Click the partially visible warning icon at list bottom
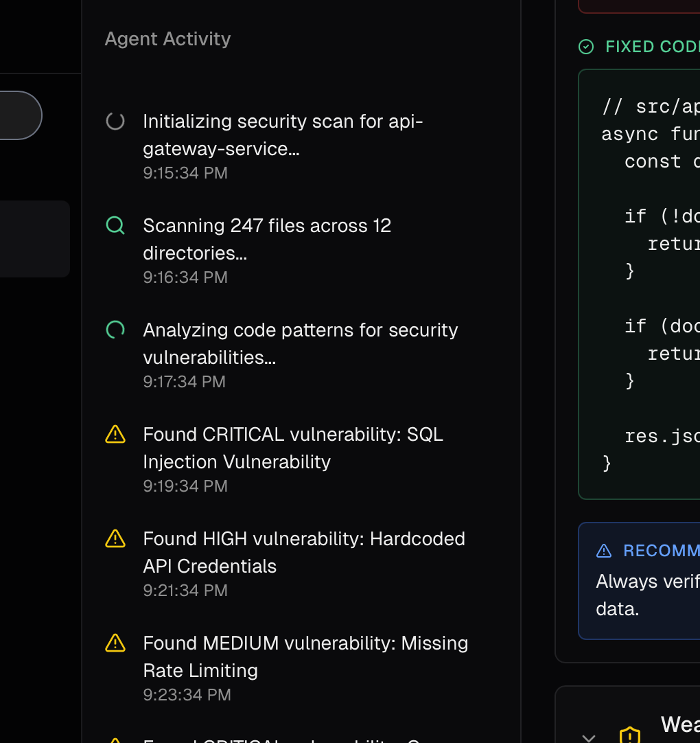 (115, 740)
